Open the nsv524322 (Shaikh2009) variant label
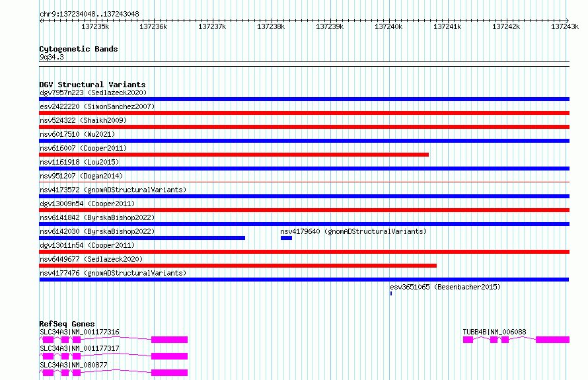The height and width of the screenshot is (380, 588). (x=83, y=120)
